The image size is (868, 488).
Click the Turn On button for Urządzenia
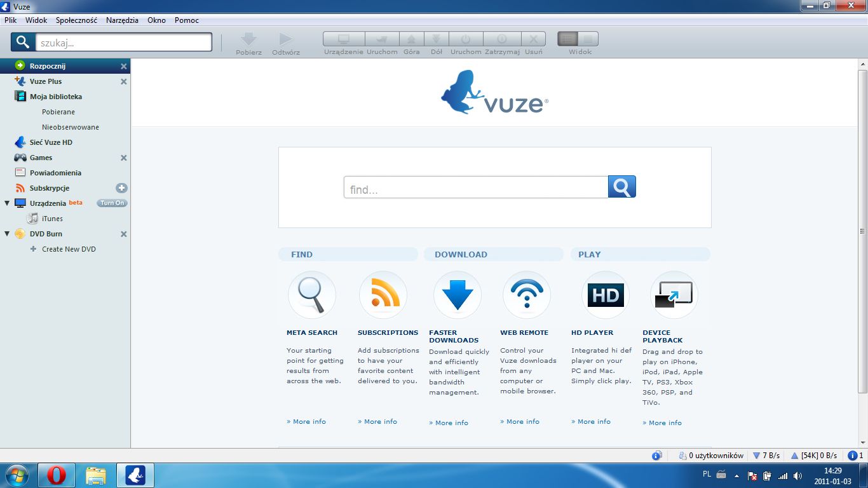click(112, 203)
